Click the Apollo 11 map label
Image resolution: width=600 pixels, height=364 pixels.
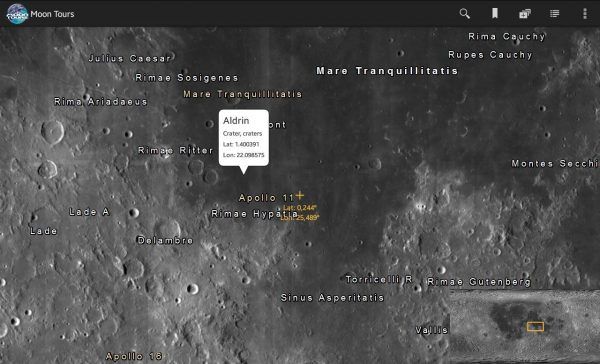coord(266,198)
